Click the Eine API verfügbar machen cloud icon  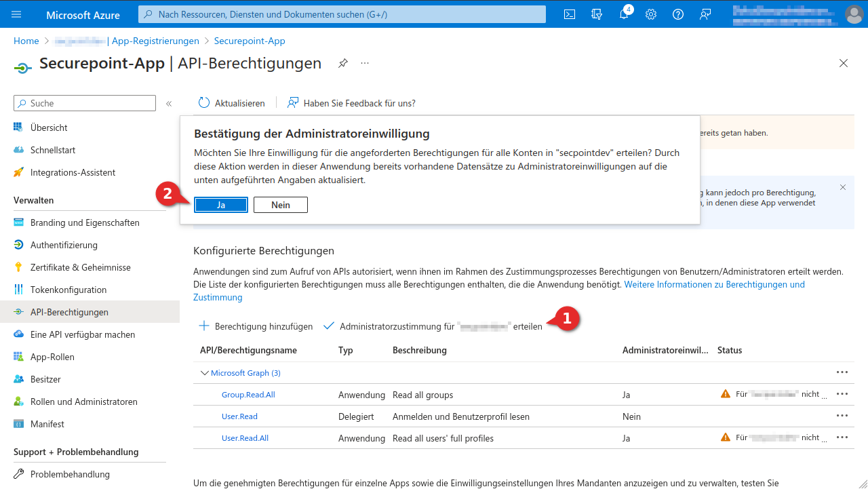click(18, 334)
